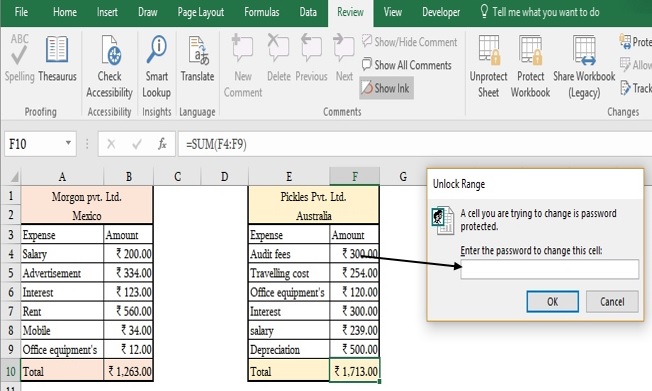
Task: Switch to the View tab
Action: [x=393, y=12]
